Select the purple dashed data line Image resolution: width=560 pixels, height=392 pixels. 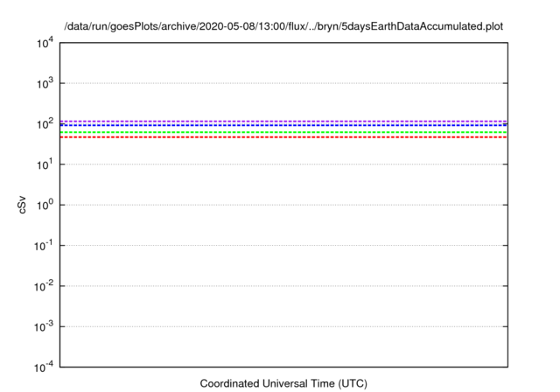tap(283, 121)
